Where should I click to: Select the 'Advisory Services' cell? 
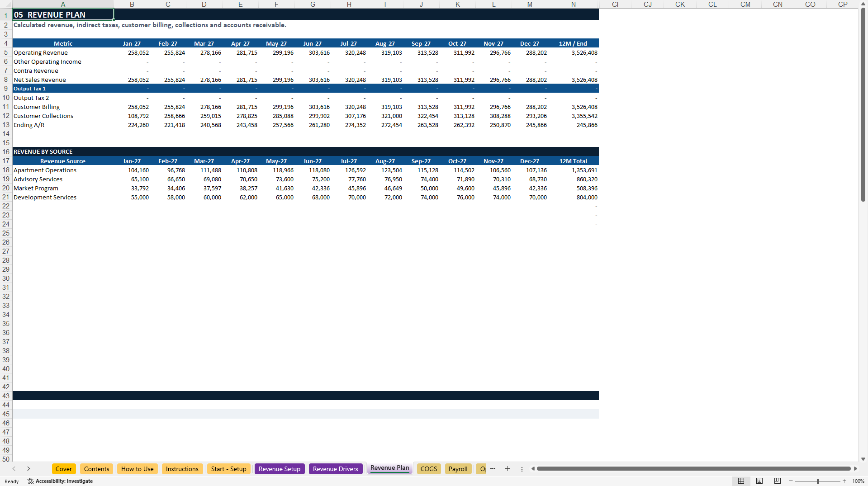(x=63, y=179)
